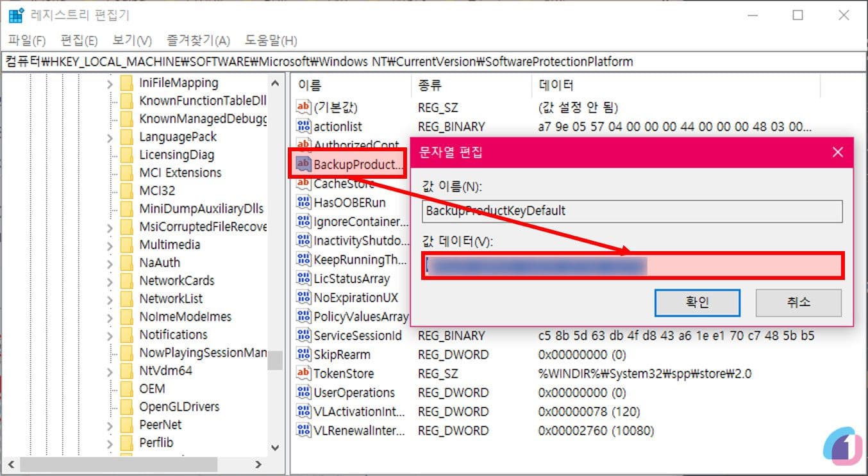
Task: Expand the NetworkCards tree node
Action: pyautogui.click(x=110, y=281)
